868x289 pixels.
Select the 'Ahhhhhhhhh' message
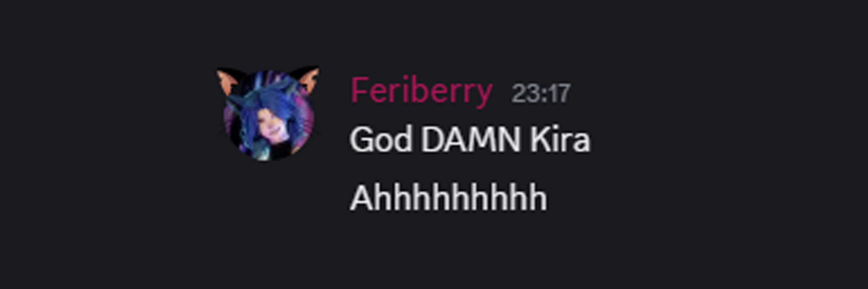(x=448, y=198)
